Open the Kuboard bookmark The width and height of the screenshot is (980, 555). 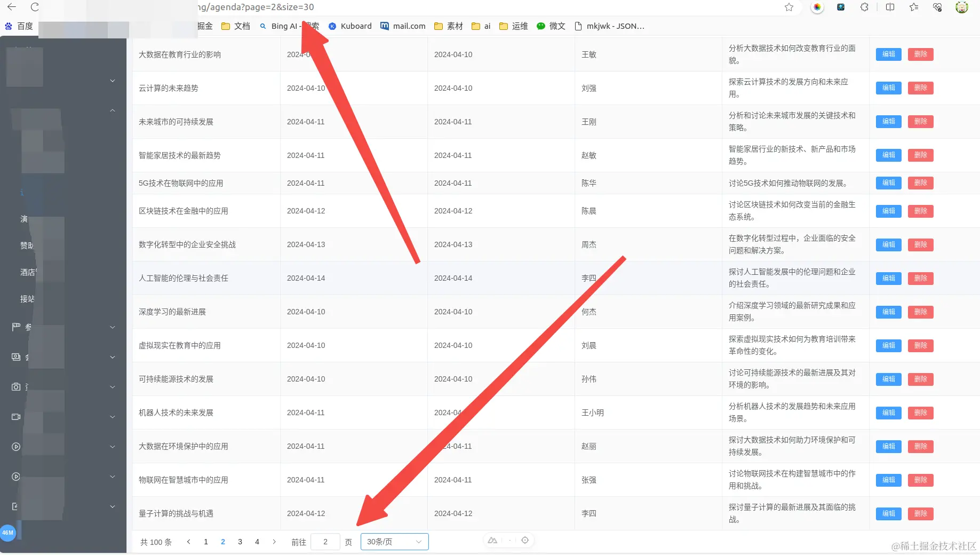click(350, 26)
